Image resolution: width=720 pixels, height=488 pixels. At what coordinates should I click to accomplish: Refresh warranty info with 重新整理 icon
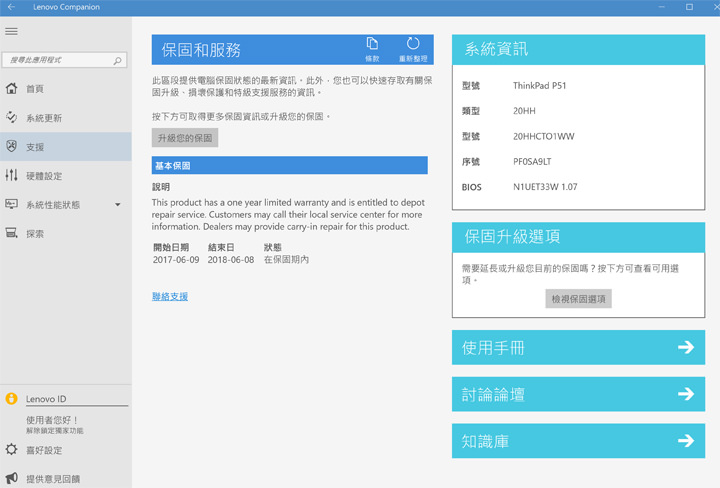coord(413,44)
